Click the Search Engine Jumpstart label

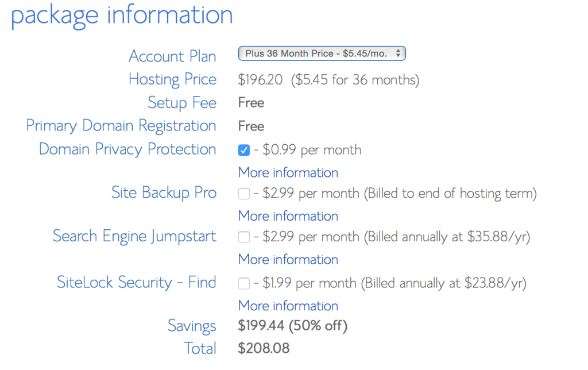[134, 236]
